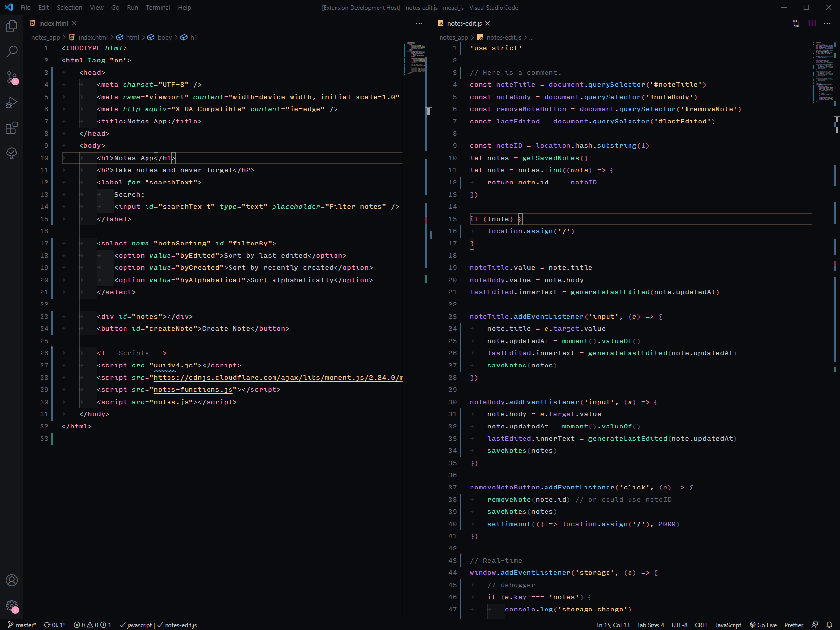840x630 pixels.
Task: Split the right editor
Action: 812,23
